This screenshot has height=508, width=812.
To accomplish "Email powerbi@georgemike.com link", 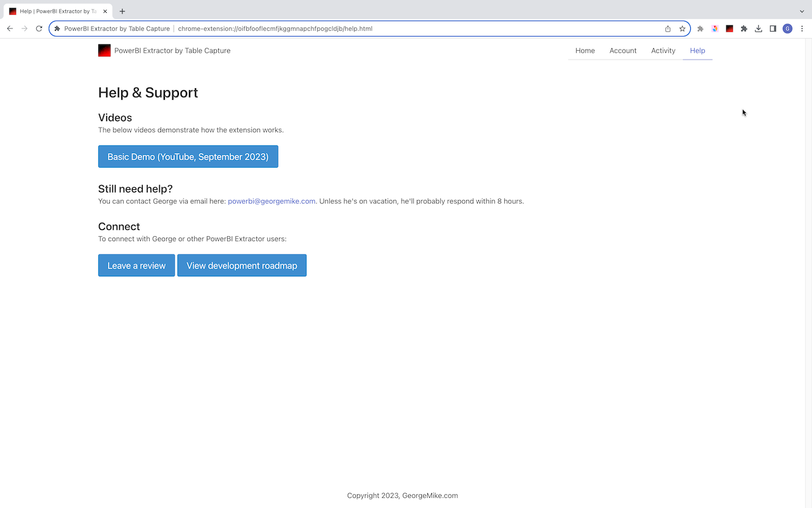I will (272, 201).
